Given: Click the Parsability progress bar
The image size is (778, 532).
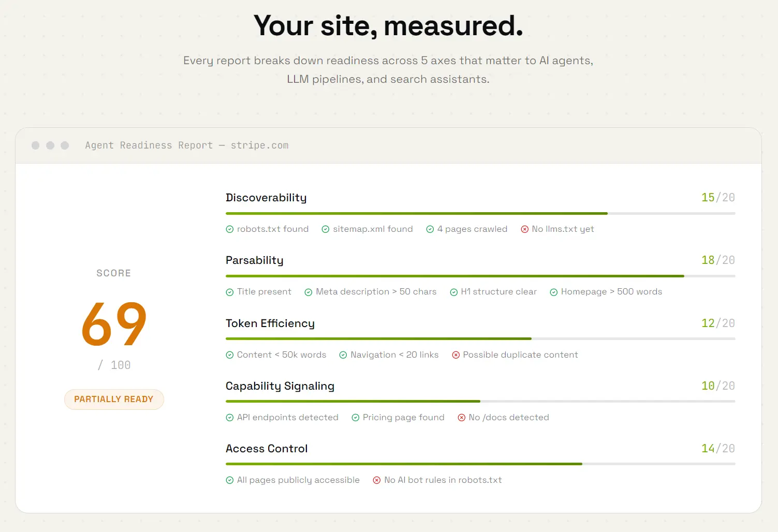Looking at the screenshot, I should click(x=480, y=276).
